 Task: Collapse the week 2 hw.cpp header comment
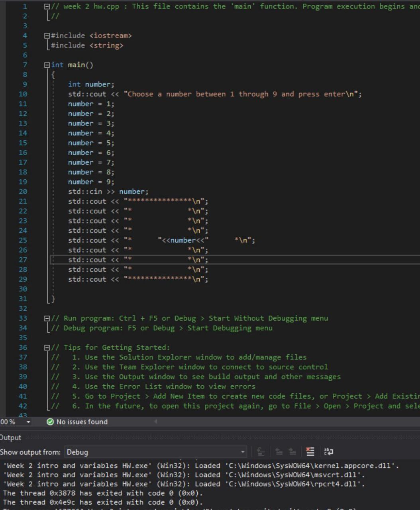click(47, 6)
